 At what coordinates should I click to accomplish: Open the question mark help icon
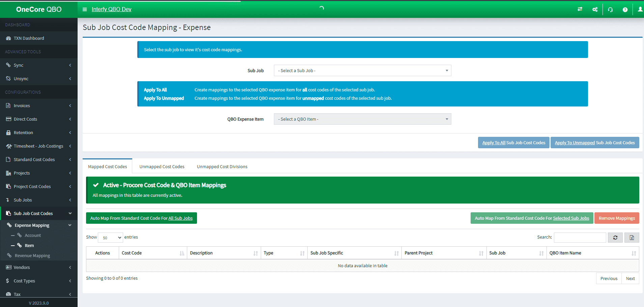(x=625, y=9)
